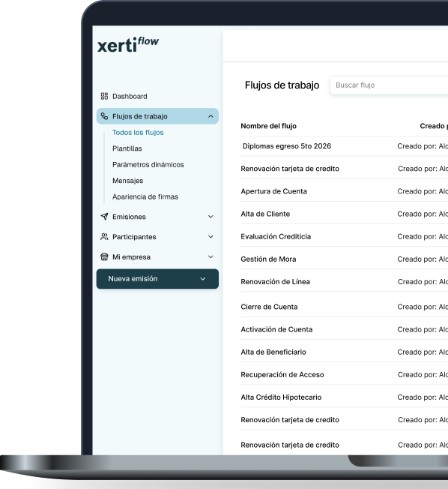Click the Mi empresa store icon
Image resolution: width=448 pixels, height=489 pixels.
104,256
